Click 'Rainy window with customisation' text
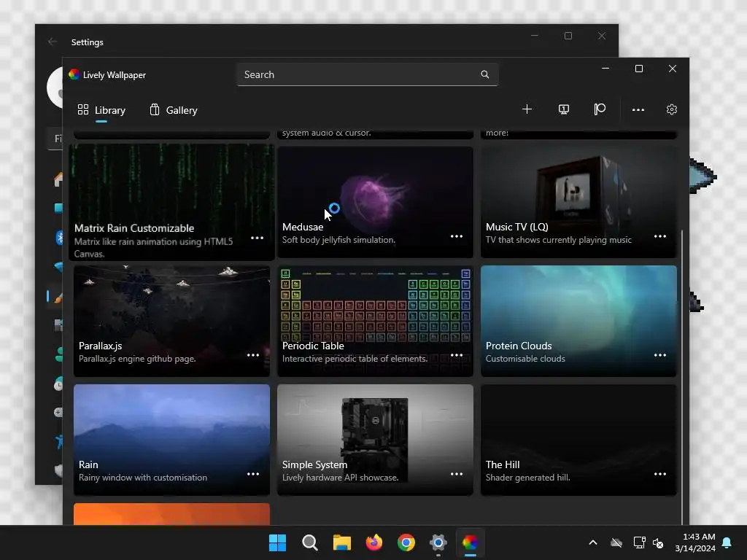 (143, 478)
